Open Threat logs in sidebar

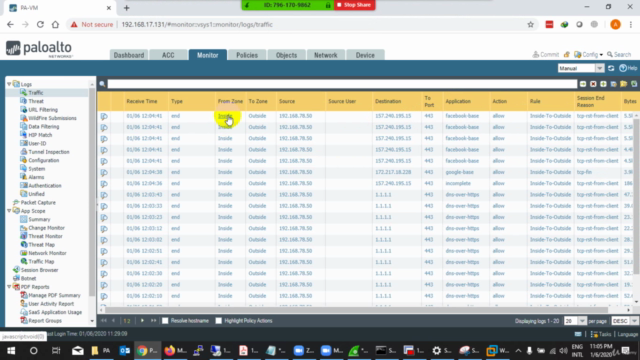pos(36,101)
